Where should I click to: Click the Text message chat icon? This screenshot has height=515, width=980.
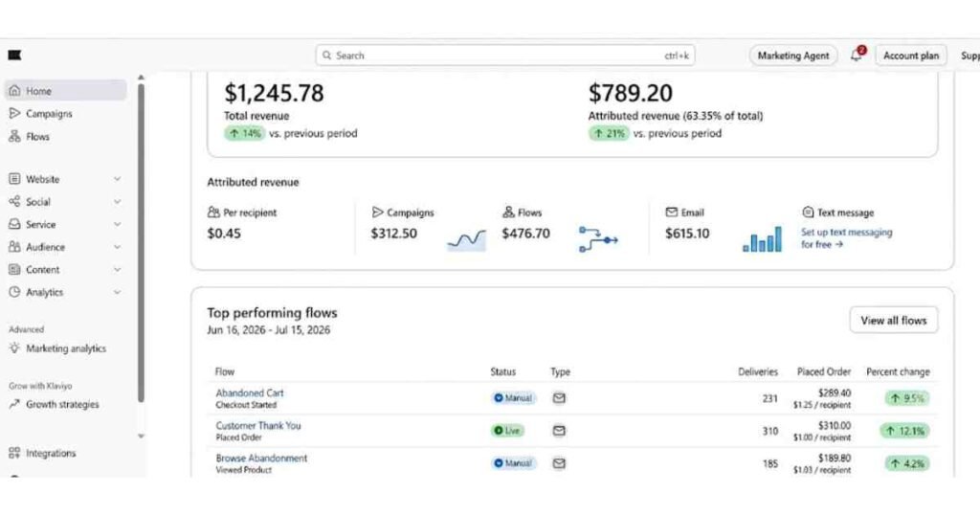click(808, 213)
